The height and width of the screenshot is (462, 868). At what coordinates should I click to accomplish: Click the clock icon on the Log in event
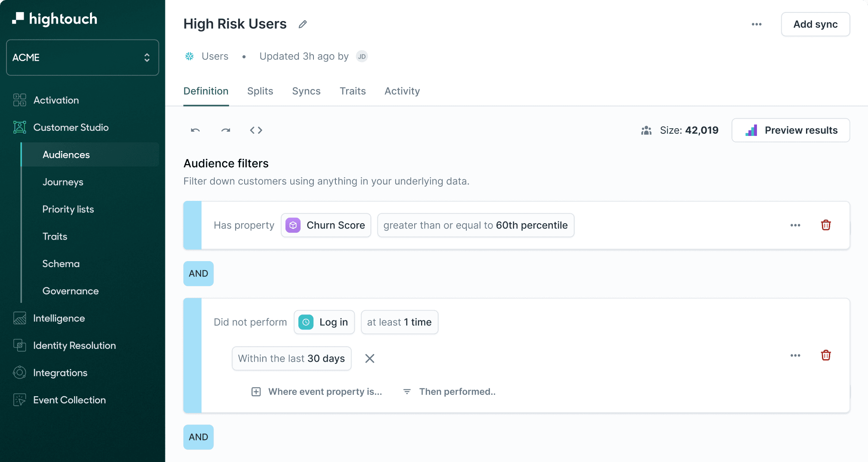[x=305, y=322]
